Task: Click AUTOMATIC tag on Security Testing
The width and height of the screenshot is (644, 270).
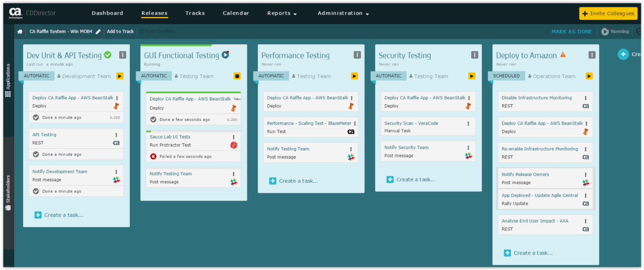Action: tap(388, 76)
